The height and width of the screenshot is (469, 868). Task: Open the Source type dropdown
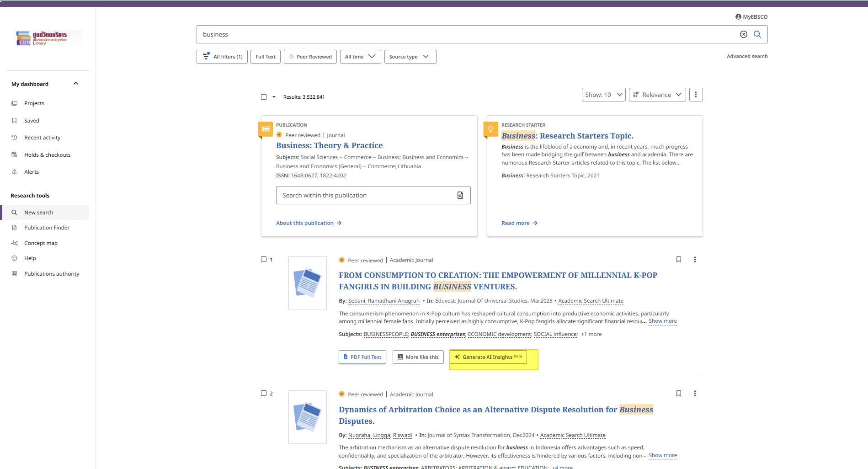410,57
